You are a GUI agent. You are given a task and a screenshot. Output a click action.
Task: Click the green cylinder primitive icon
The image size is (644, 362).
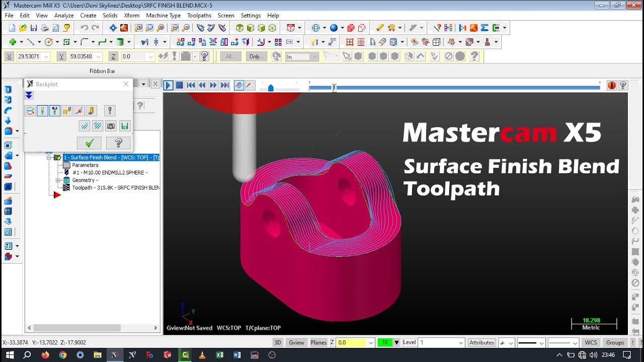120,42
